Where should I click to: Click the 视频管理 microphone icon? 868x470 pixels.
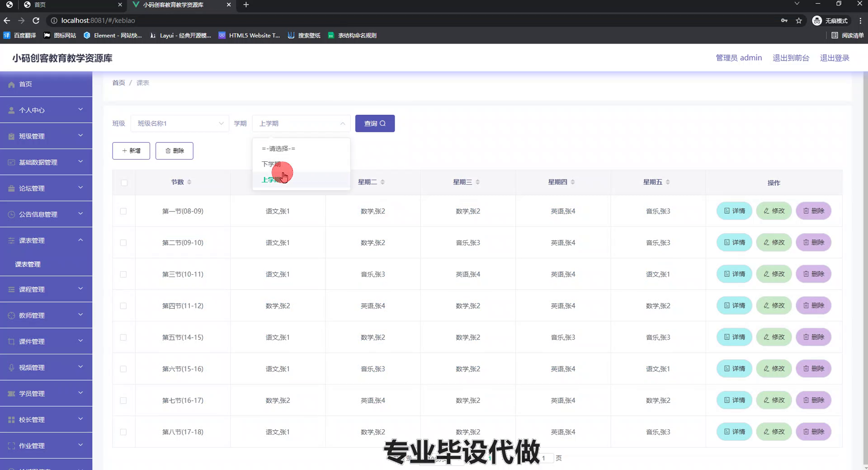click(11, 368)
